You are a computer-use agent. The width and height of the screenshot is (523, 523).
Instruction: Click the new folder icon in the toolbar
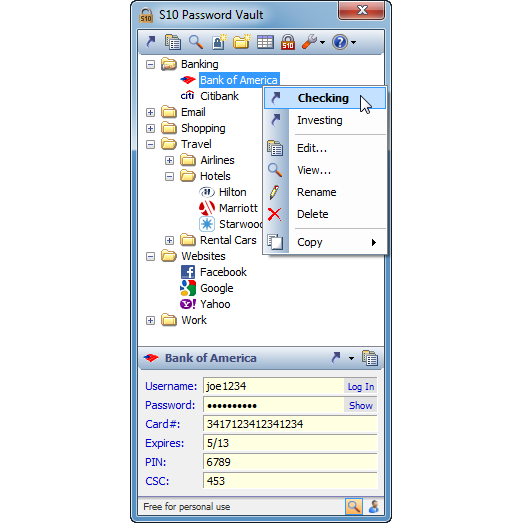tap(242, 42)
